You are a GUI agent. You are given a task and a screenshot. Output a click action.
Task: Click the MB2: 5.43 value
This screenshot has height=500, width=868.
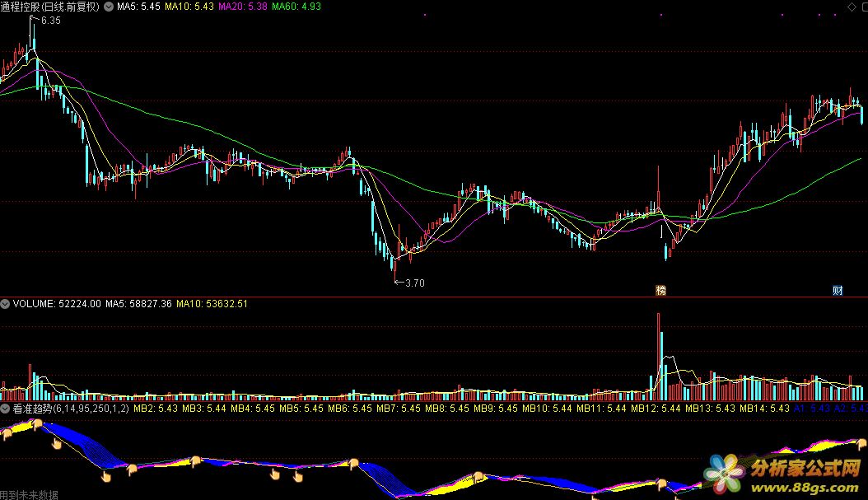point(156,409)
